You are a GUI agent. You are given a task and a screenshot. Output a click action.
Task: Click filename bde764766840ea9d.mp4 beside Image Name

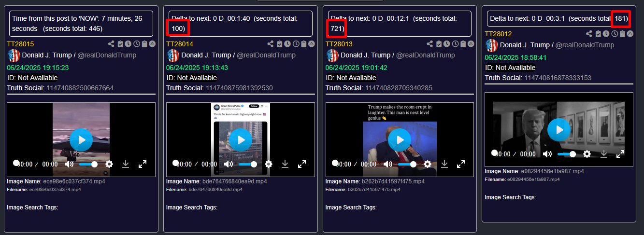click(234, 181)
